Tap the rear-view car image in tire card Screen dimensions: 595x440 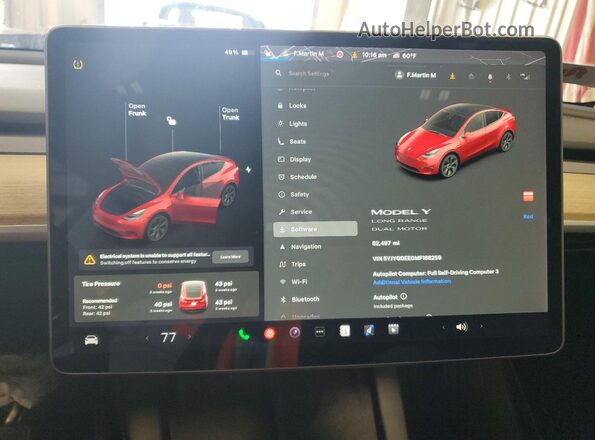[x=194, y=296]
